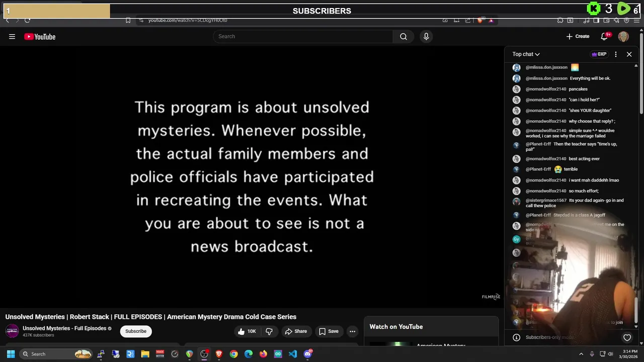644x362 pixels.
Task: Focus the YouTube search field
Action: [303, 36]
